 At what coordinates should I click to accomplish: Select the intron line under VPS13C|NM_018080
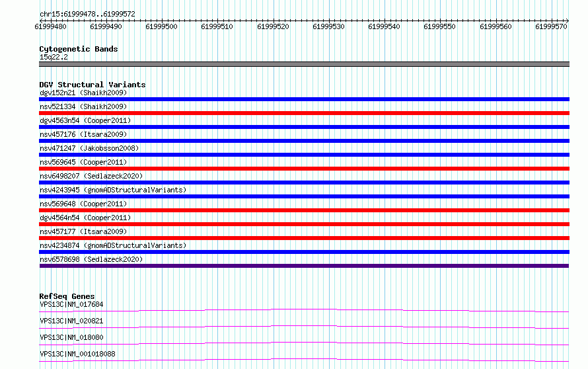click(x=304, y=343)
